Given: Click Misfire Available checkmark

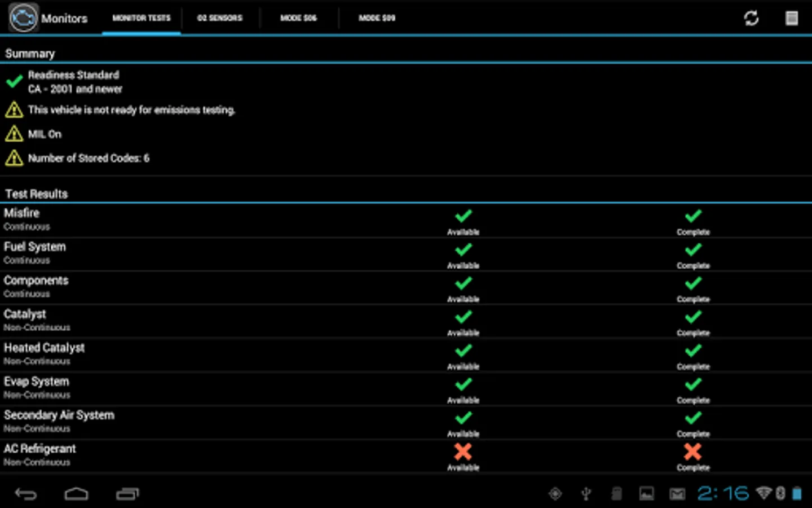Looking at the screenshot, I should coord(464,216).
